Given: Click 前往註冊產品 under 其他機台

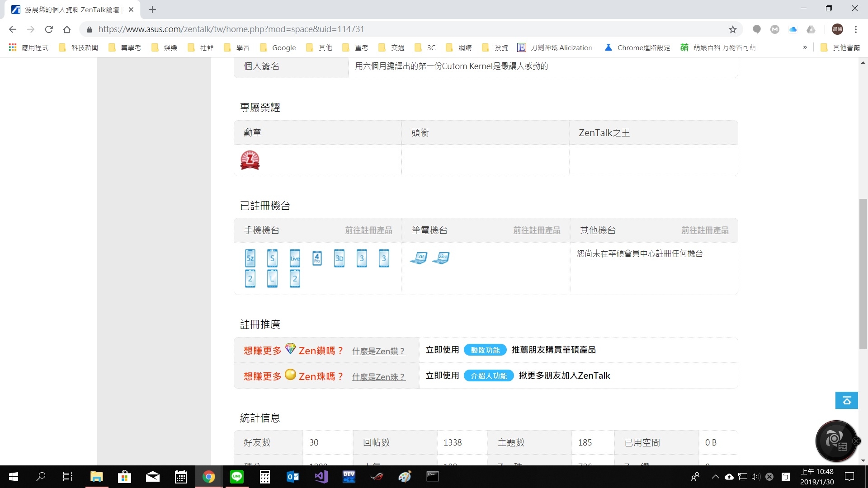Looking at the screenshot, I should (705, 230).
